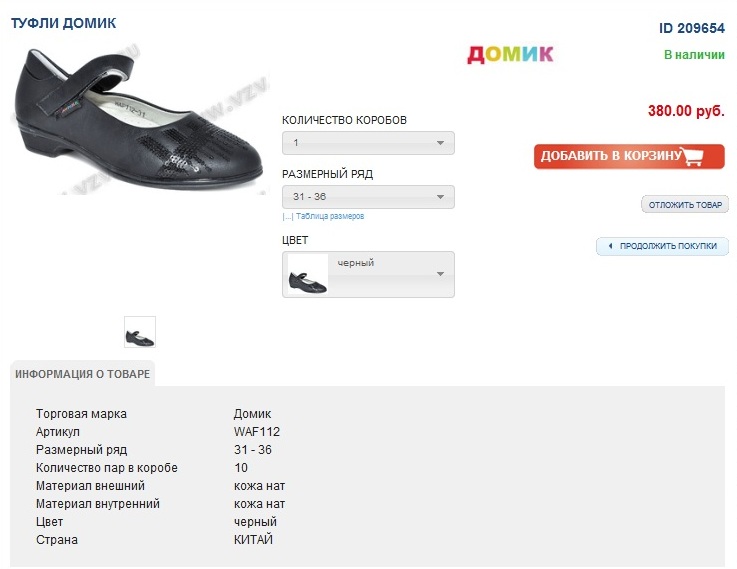737x569 pixels.
Task: Switch to the Информация о товаре tab
Action: pyautogui.click(x=82, y=374)
